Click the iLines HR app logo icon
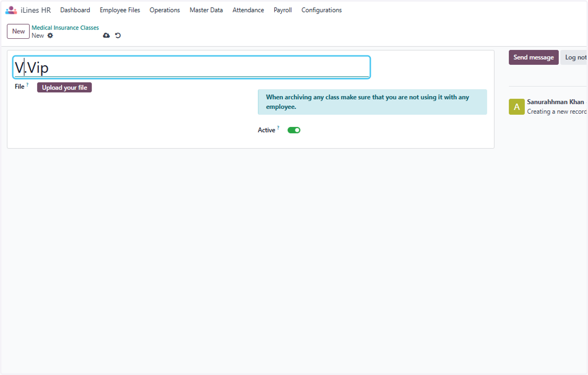Viewport: 588px width, 375px height. tap(11, 10)
